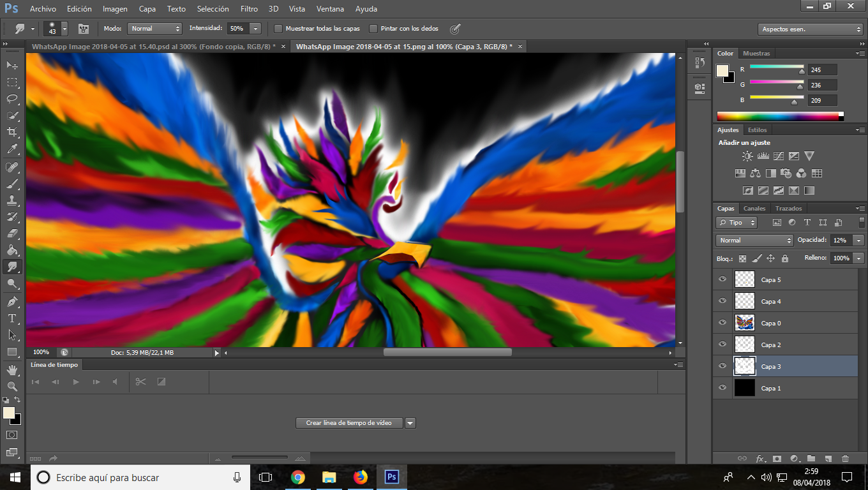Click the Opacidad value field
Screen dimensions: 868x490
coord(840,241)
